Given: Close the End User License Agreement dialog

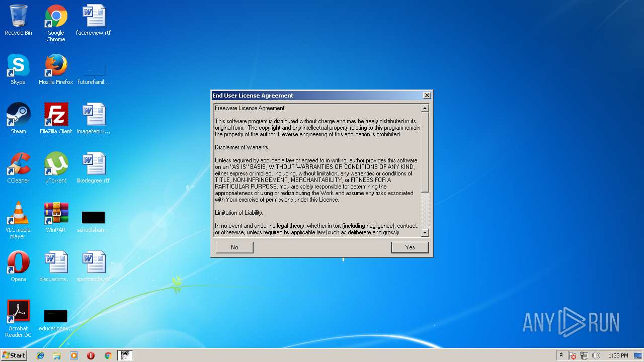Looking at the screenshot, I should pos(427,96).
